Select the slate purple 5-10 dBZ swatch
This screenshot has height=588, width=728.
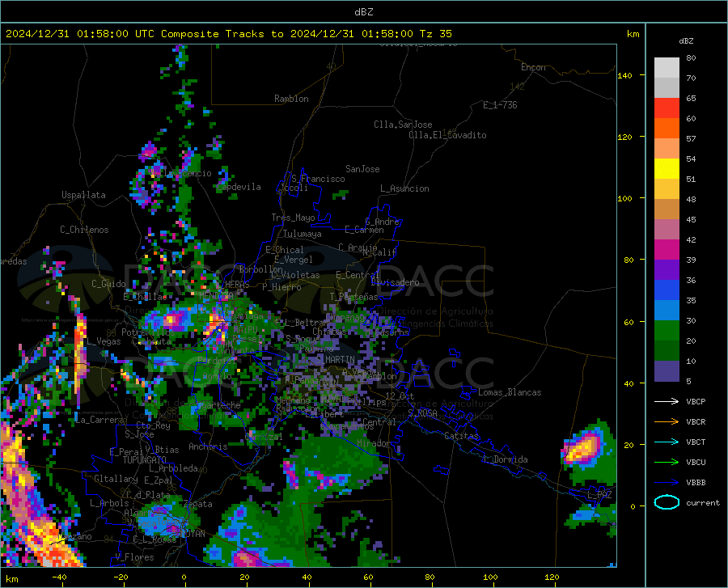[x=667, y=371]
